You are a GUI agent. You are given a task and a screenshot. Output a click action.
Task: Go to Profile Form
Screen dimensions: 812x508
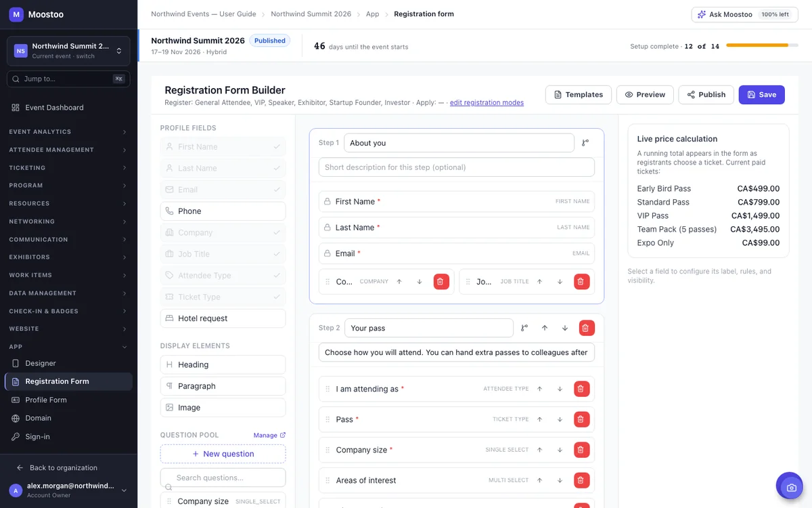click(x=68, y=400)
